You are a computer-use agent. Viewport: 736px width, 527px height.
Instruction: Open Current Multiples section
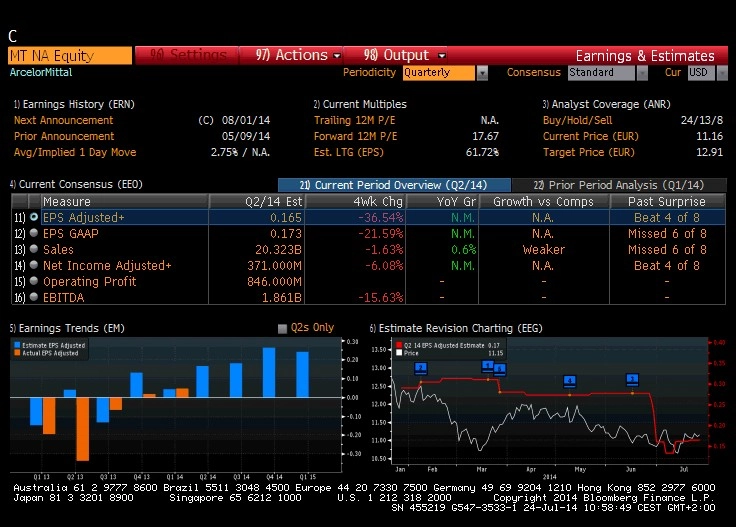point(360,104)
